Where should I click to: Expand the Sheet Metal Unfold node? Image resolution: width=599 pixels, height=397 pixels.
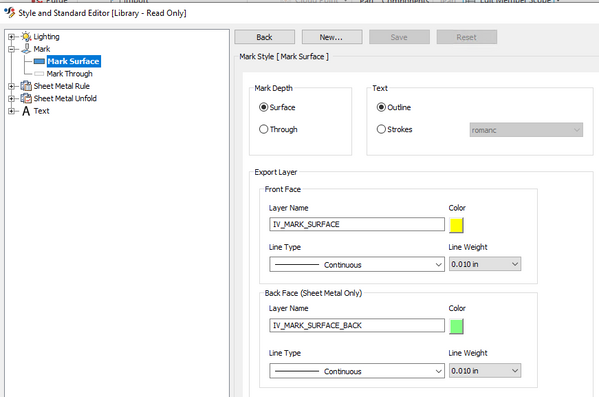11,98
